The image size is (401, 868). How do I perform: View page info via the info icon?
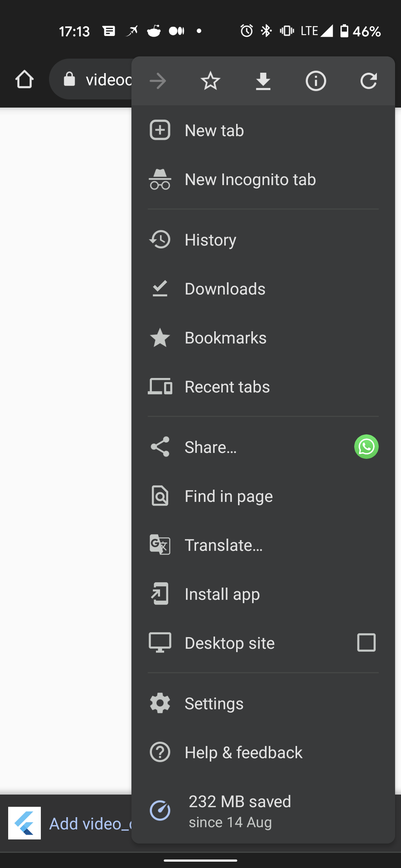click(316, 80)
